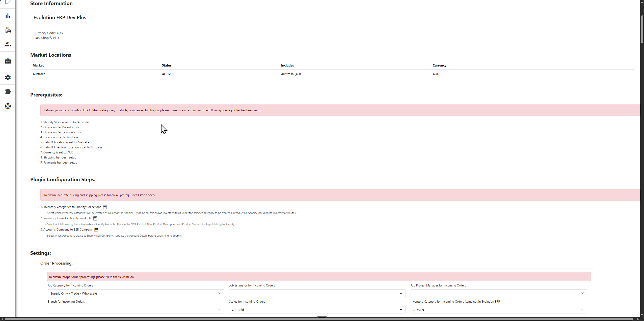Click the Evolution ERP Dev Plus store name
This screenshot has height=321, width=644.
(x=60, y=17)
